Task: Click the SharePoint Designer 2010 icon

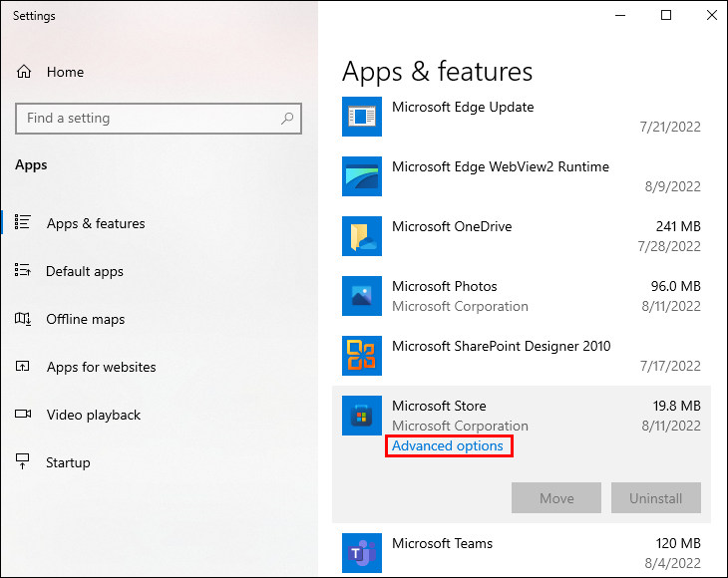Action: [x=362, y=356]
